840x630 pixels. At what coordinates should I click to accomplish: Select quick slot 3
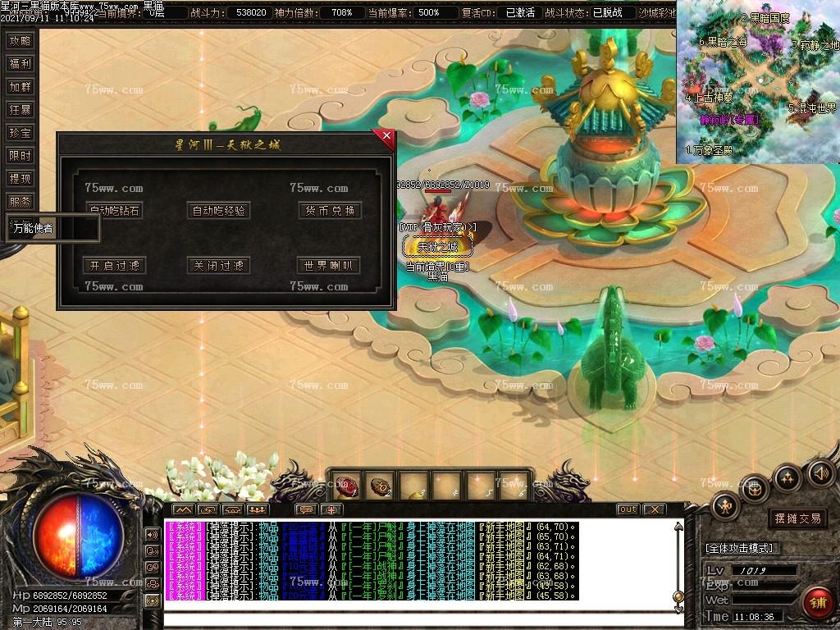pyautogui.click(x=413, y=486)
